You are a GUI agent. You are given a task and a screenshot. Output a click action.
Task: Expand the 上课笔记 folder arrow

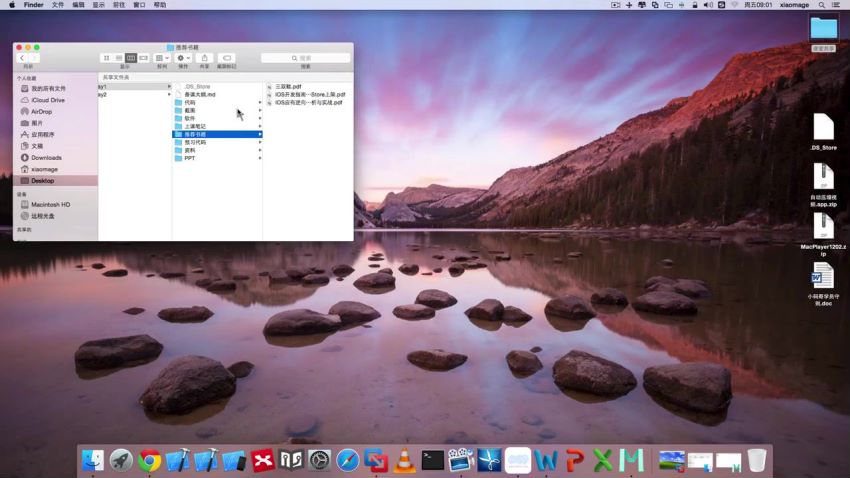(x=260, y=126)
